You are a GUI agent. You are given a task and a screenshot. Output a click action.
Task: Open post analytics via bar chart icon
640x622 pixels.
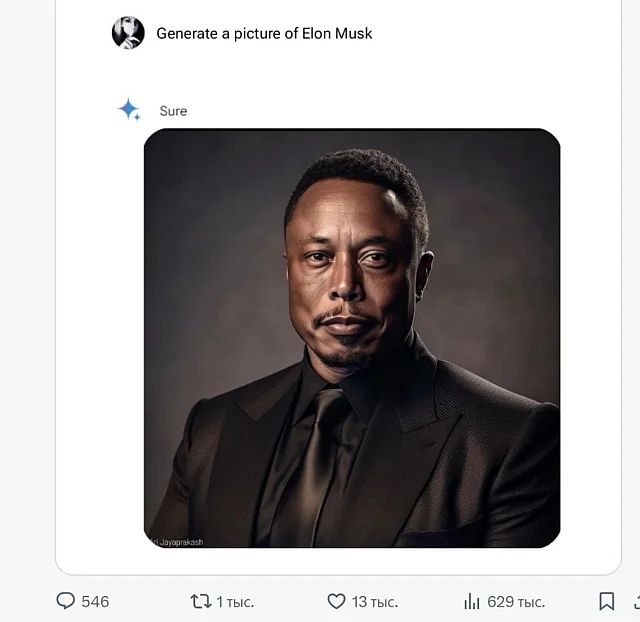(472, 601)
